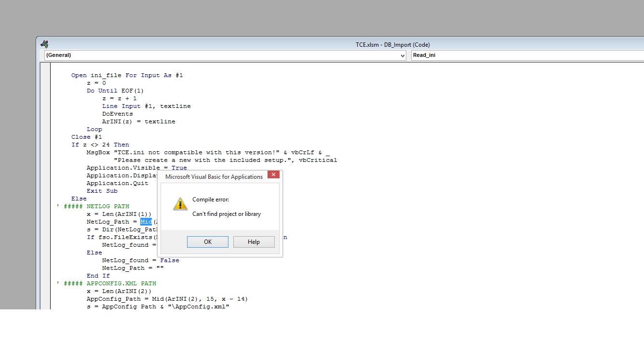Click the line 'Open ini_file For Input As #1'
This screenshot has height=347, width=644.
tap(127, 75)
